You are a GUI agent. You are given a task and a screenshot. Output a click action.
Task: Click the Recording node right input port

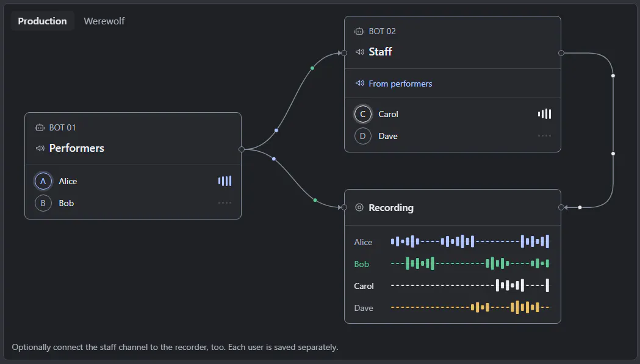pos(561,207)
